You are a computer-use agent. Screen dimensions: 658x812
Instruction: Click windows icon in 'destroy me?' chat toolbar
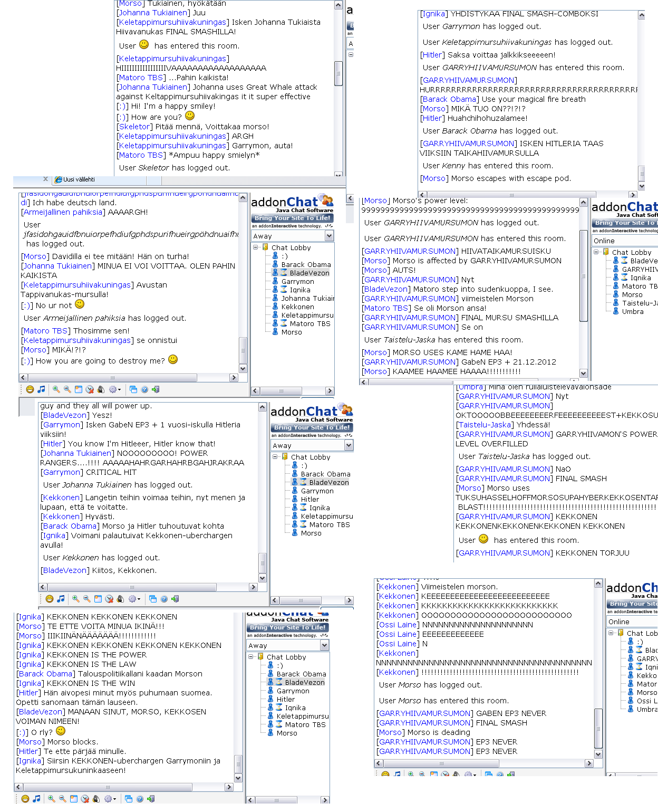[133, 389]
